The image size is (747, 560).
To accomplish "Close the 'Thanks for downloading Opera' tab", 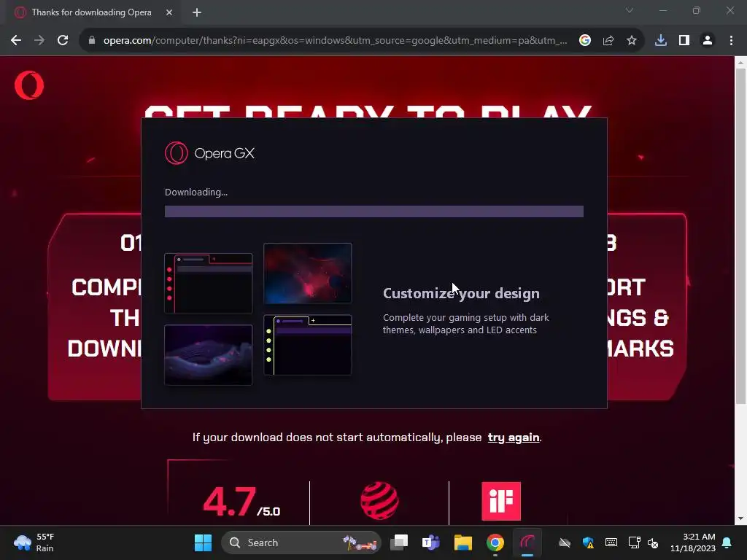I will 169,12.
